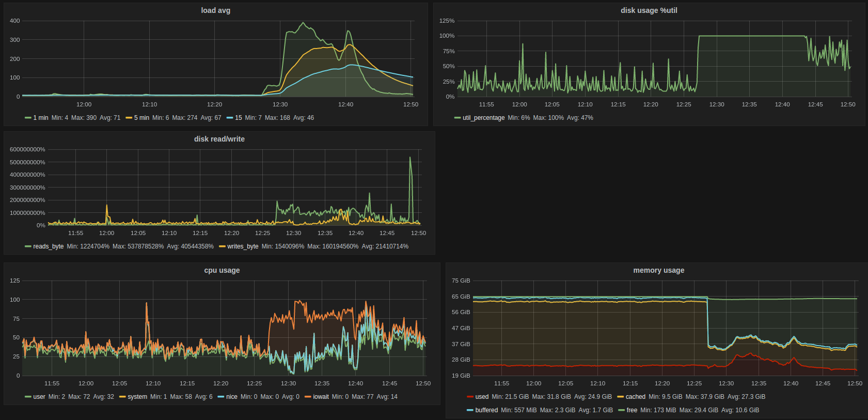Screen dimensions: 868x420
Task: Toggle the 15 series in load avg legend
Action: pos(238,118)
